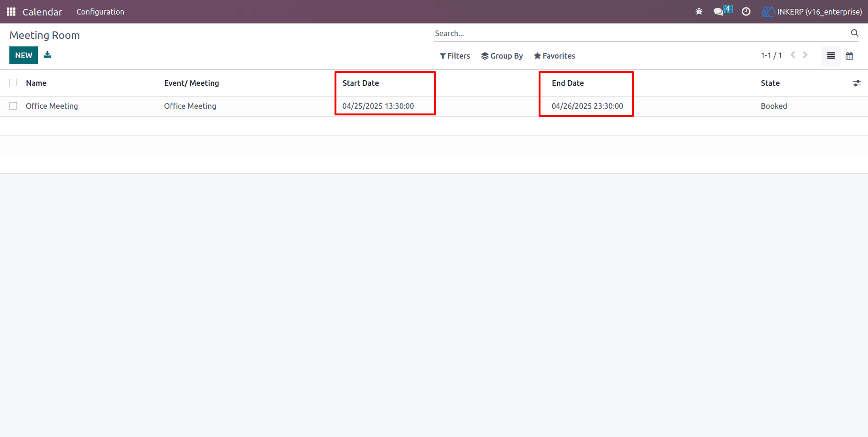The image size is (868, 437).
Task: Open the INKERP user menu
Action: [x=812, y=12]
